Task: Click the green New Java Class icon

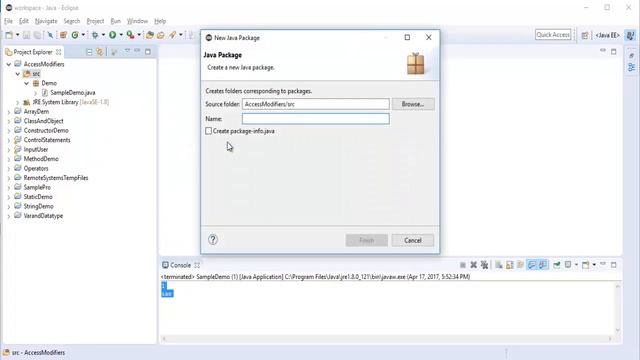Action: 75,35
